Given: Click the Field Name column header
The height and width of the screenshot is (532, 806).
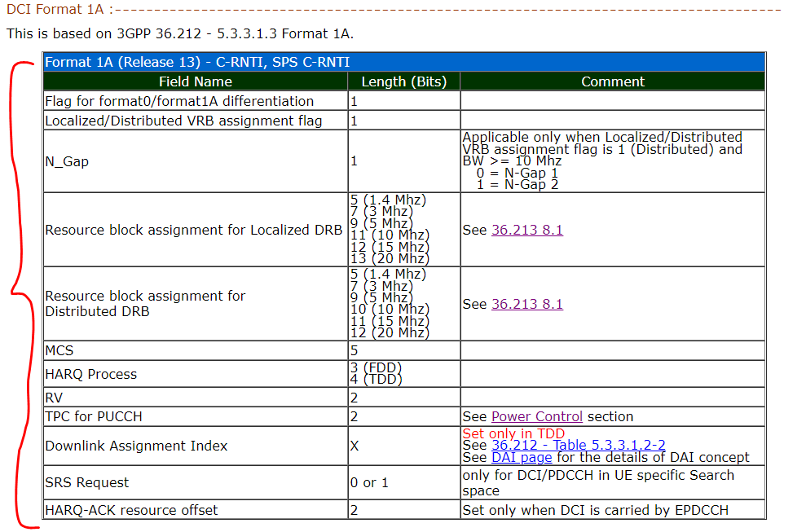Looking at the screenshot, I should tap(196, 81).
